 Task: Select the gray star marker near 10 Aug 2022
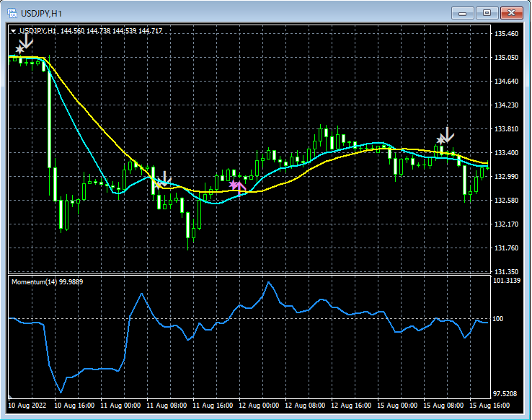pos(19,50)
